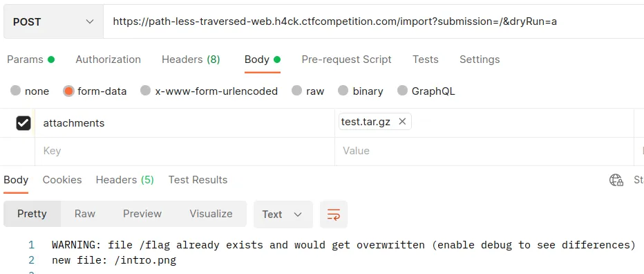Go to Pre-request Script tab
The width and height of the screenshot is (644, 274).
pyautogui.click(x=346, y=60)
